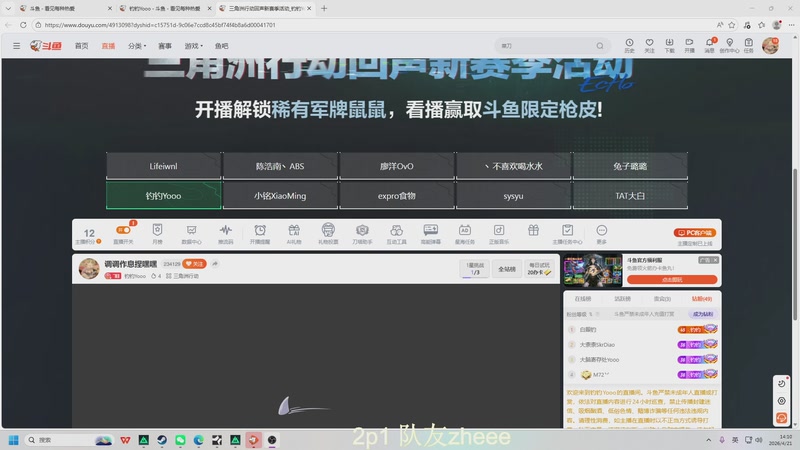Toggle the night mode moon icon
The height and width of the screenshot is (450, 800).
781,384
